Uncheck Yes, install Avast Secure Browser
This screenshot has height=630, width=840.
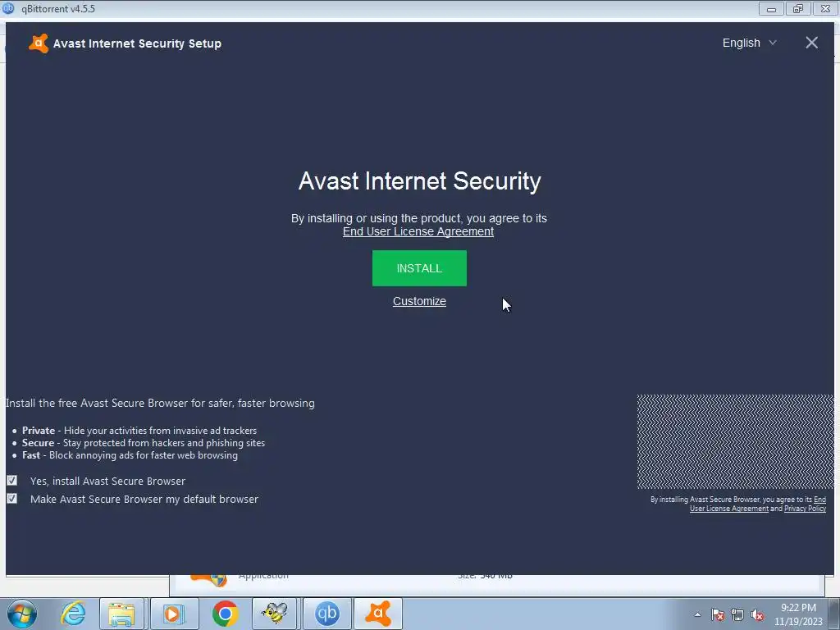tap(11, 481)
